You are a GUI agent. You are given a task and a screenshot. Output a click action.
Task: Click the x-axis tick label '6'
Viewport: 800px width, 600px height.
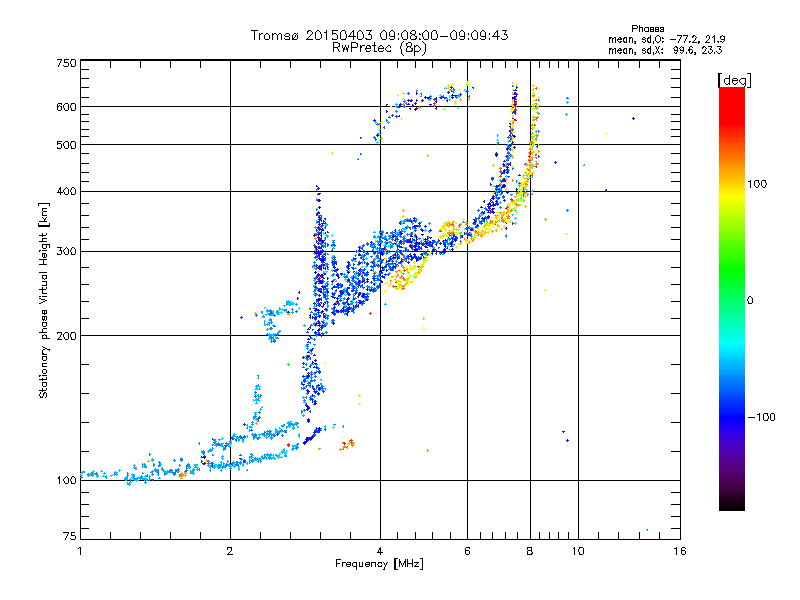tap(467, 551)
